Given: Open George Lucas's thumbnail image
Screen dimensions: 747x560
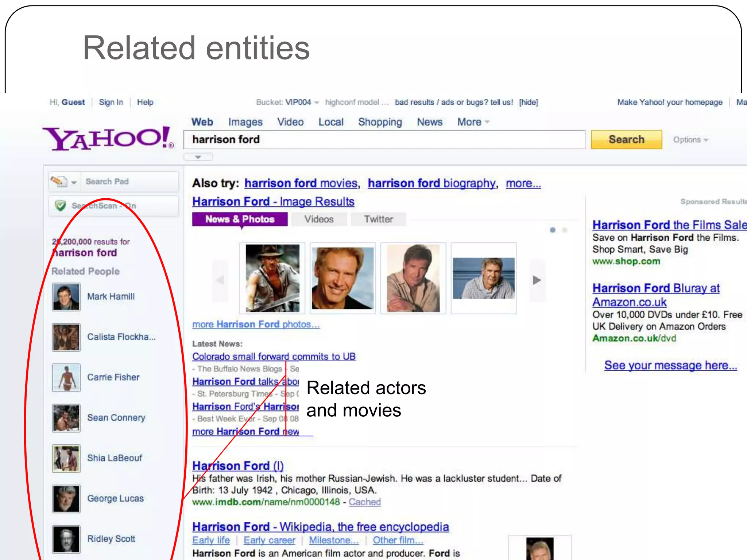Looking at the screenshot, I should (x=66, y=499).
